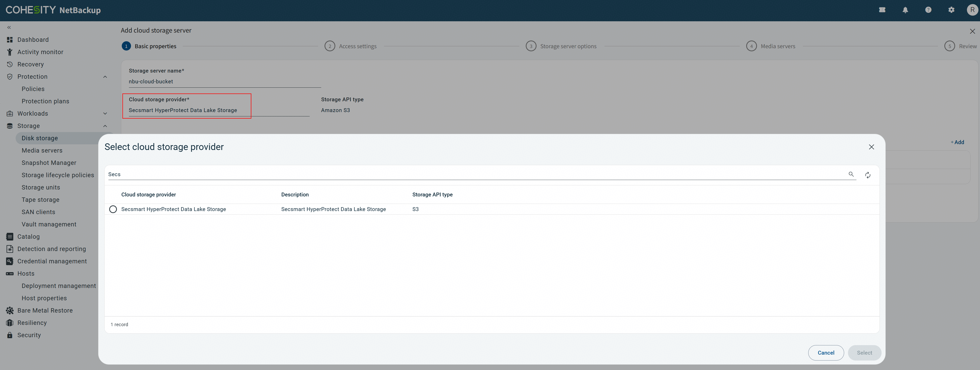Open the Dashboard icon in sidebar
Screen dimensions: 980x370
[x=10, y=39]
